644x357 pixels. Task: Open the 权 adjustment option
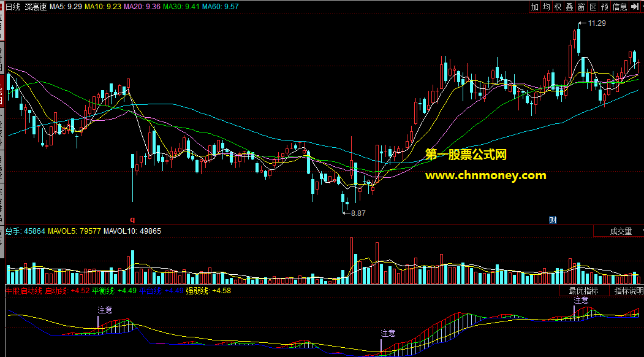click(x=558, y=7)
